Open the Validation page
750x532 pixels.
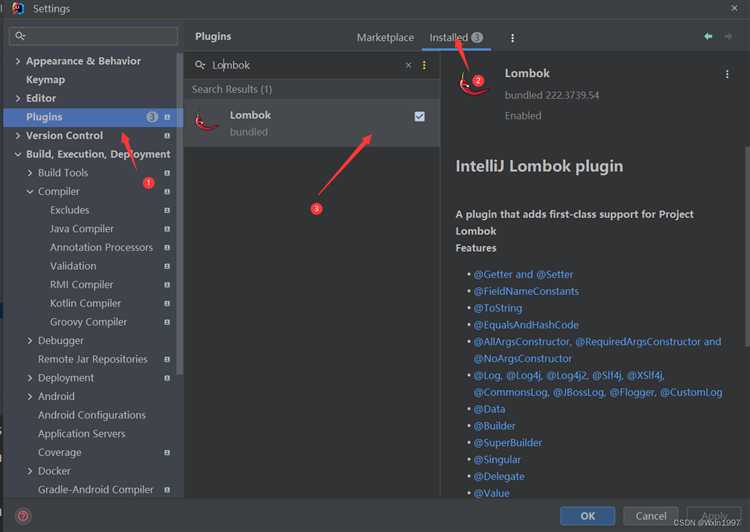[73, 266]
